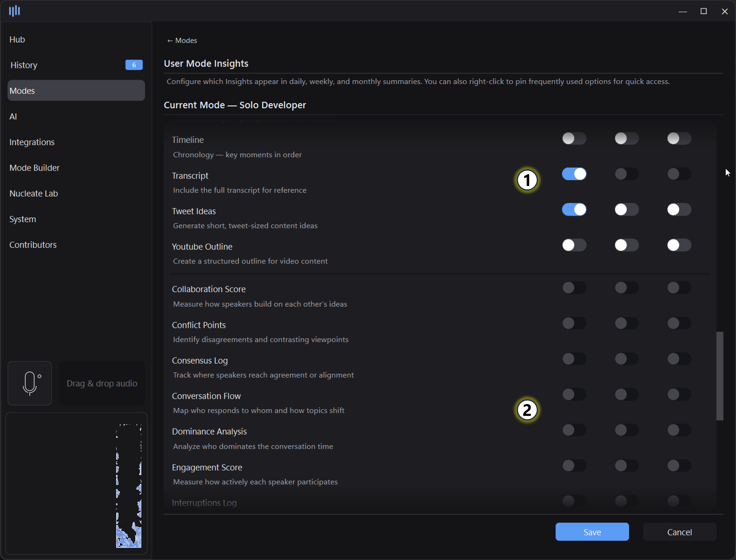Open the Nucleate Lab section
This screenshot has height=560, width=736.
click(x=34, y=193)
